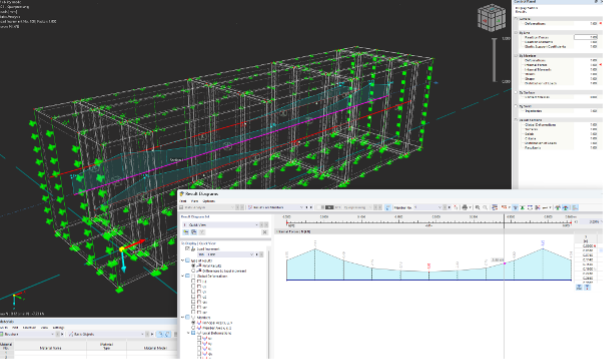Click the delete X icon below the Quick View combo
Screen dimensions: 604x360
point(265,232)
